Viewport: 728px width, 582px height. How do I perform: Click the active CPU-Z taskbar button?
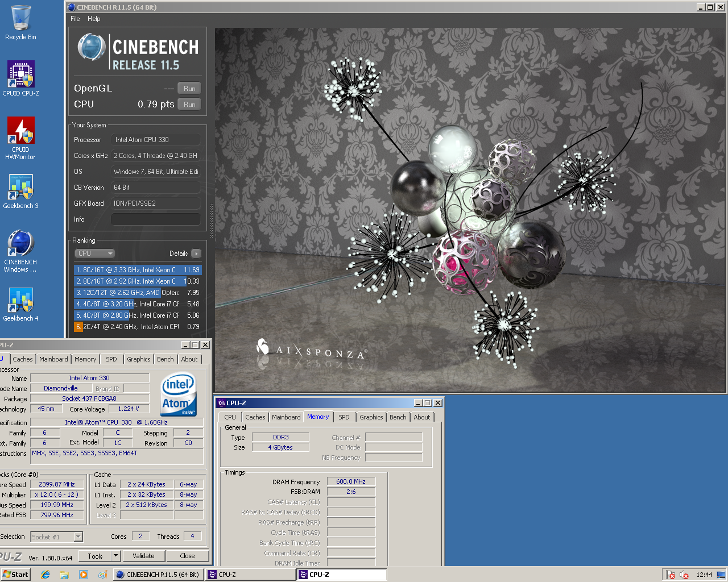coord(342,575)
